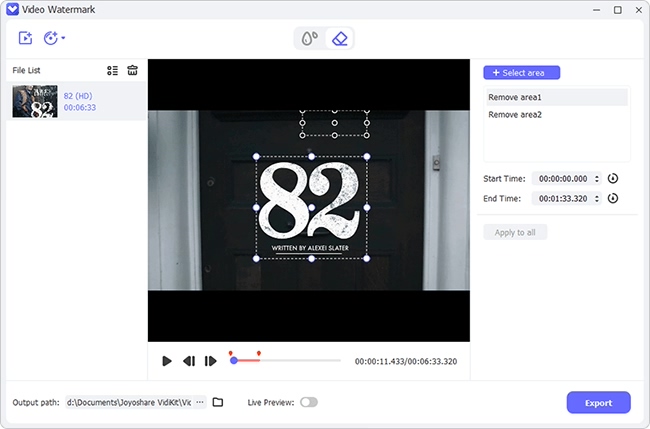
Task: Adjust the Start Time stepper arrows
Action: tap(597, 179)
